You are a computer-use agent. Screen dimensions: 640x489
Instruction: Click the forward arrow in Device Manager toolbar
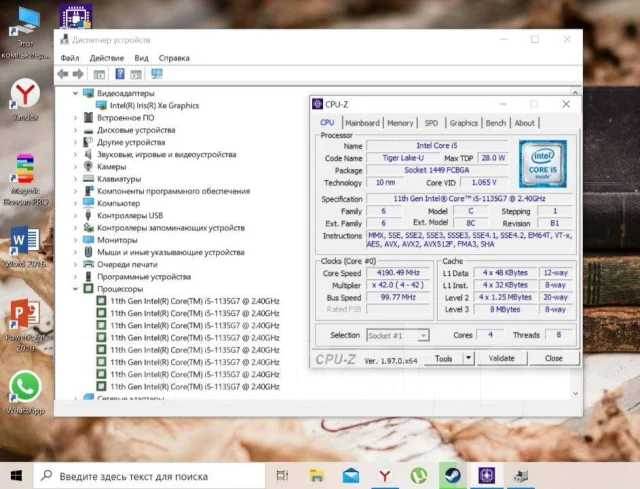[78, 74]
